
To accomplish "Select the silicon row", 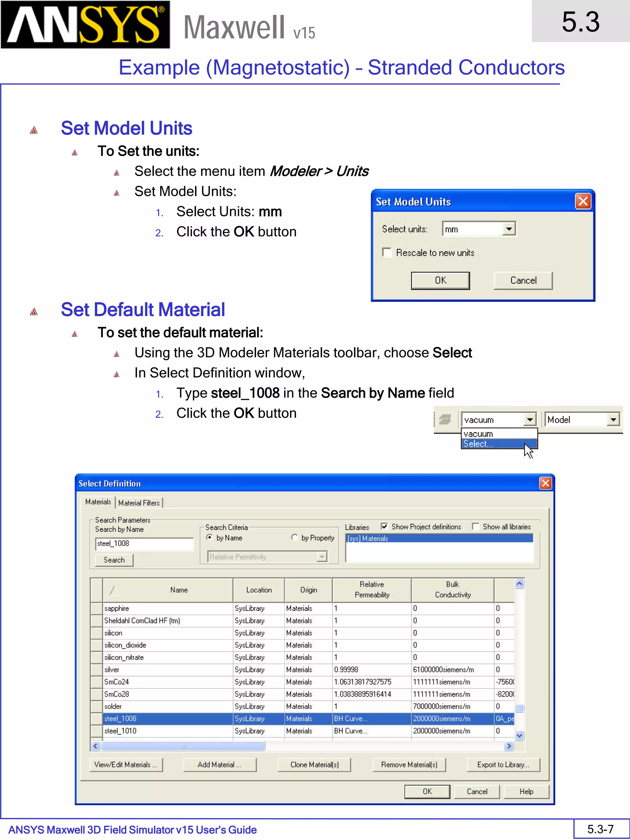I will (302, 633).
